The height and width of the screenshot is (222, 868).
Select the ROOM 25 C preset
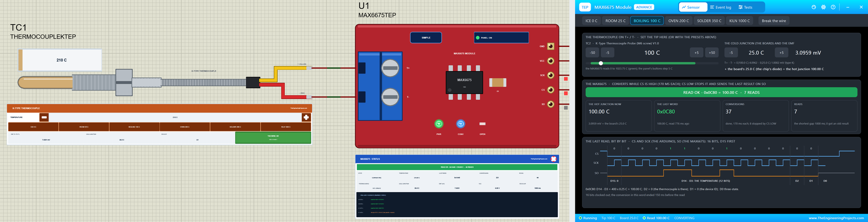(x=615, y=21)
